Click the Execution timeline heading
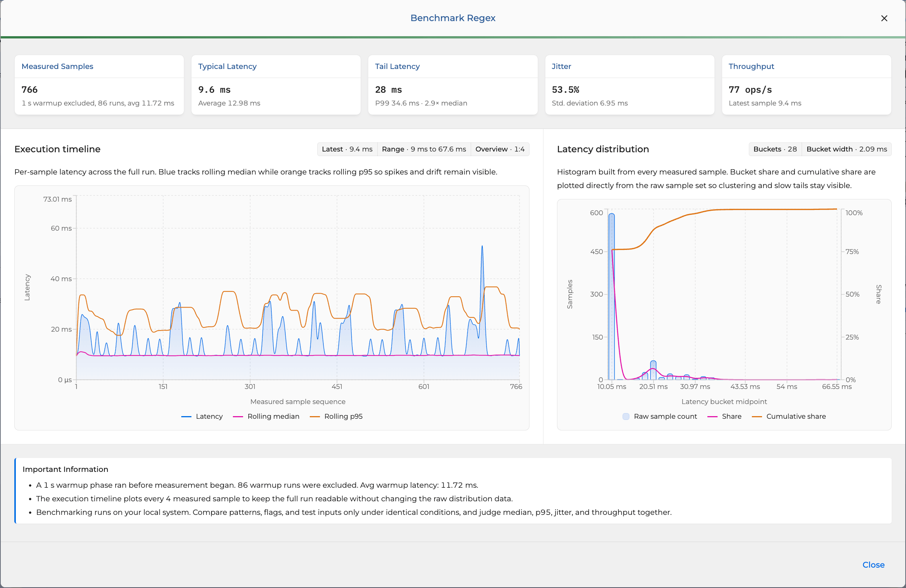Screen dimensions: 906x588 coord(58,149)
